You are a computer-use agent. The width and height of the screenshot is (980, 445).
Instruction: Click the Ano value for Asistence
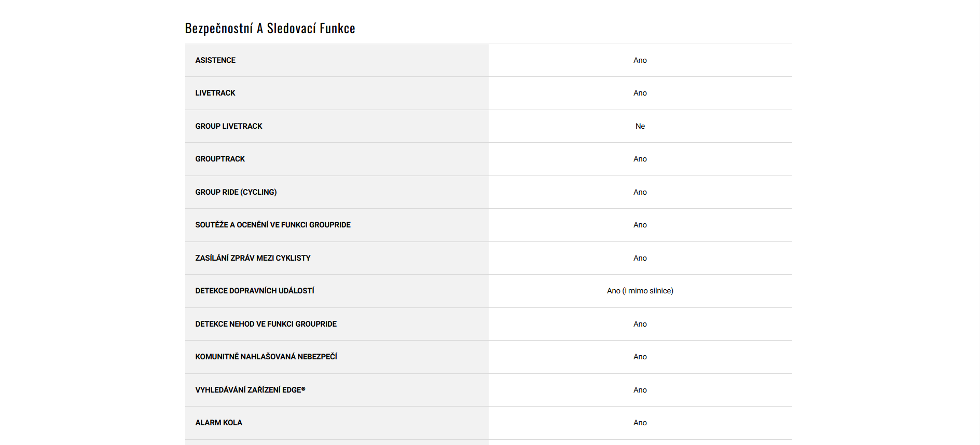coord(640,60)
